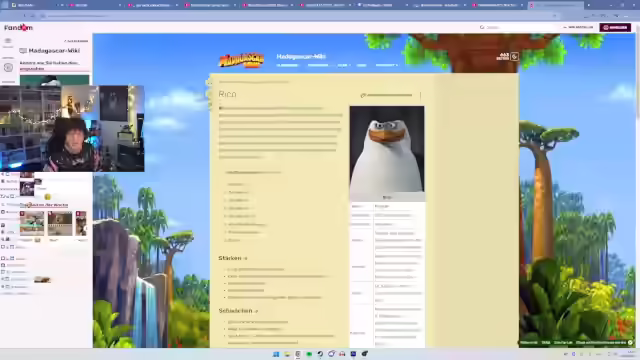Click the Madagascar-Wiki title link in sidebar
This screenshot has height=360, width=640.
coord(54,51)
